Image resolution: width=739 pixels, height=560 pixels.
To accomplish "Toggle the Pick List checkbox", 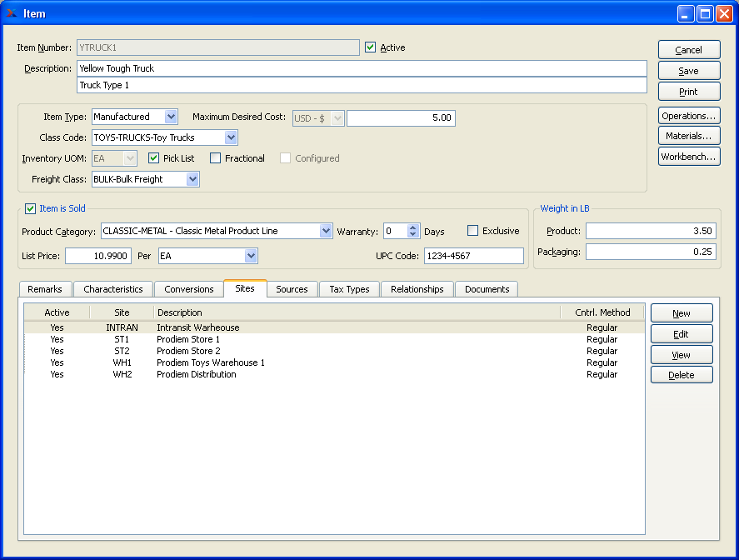I will tap(154, 158).
